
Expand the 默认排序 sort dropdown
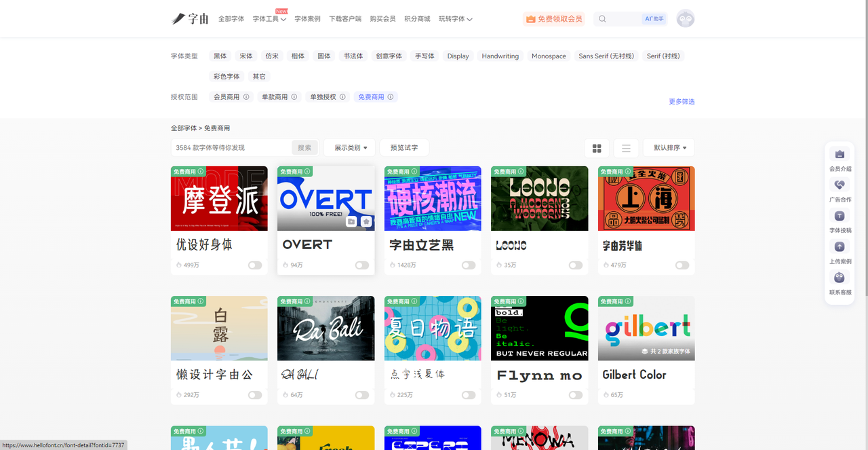(669, 148)
